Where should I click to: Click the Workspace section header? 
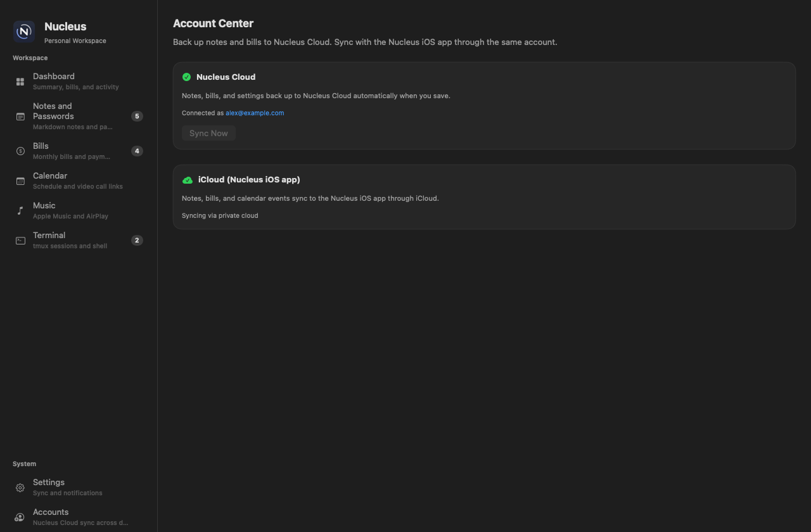(30, 58)
